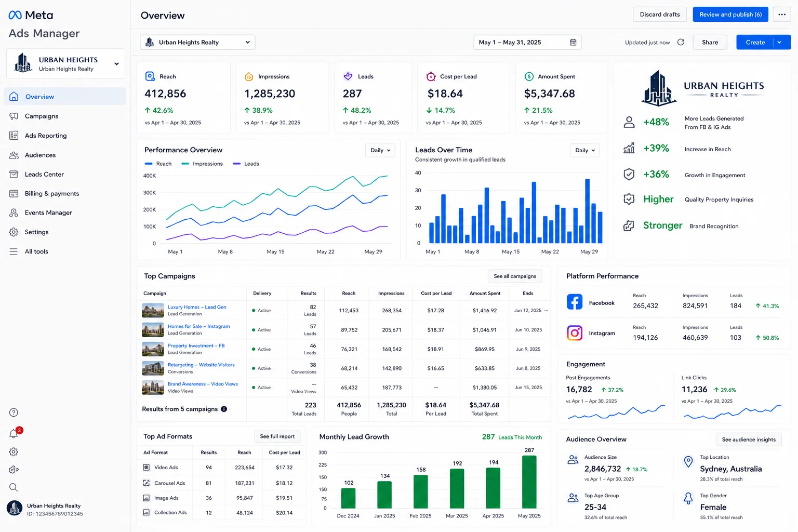Open Leads Over Time Daily dropdown

pyautogui.click(x=585, y=150)
